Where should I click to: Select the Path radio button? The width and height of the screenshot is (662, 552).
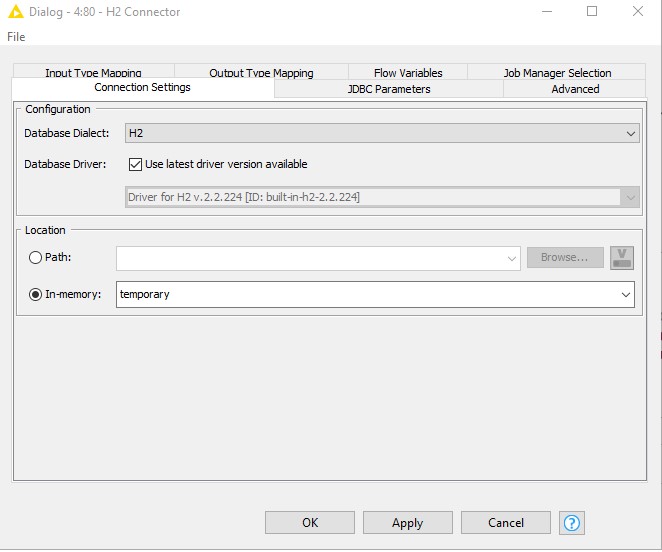point(36,257)
